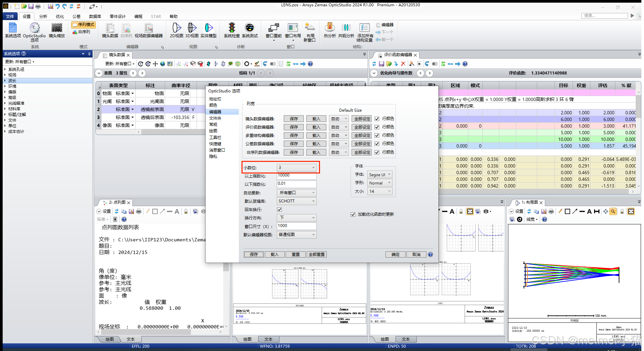Click 全部设定 for 评价函数编辑器
This screenshot has height=351, width=644.
[x=362, y=127]
